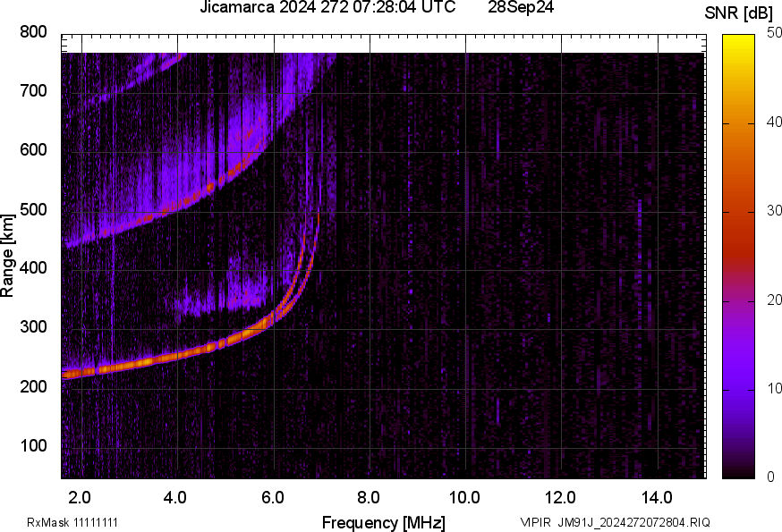Click the range tick label '400'

pyautogui.click(x=33, y=267)
